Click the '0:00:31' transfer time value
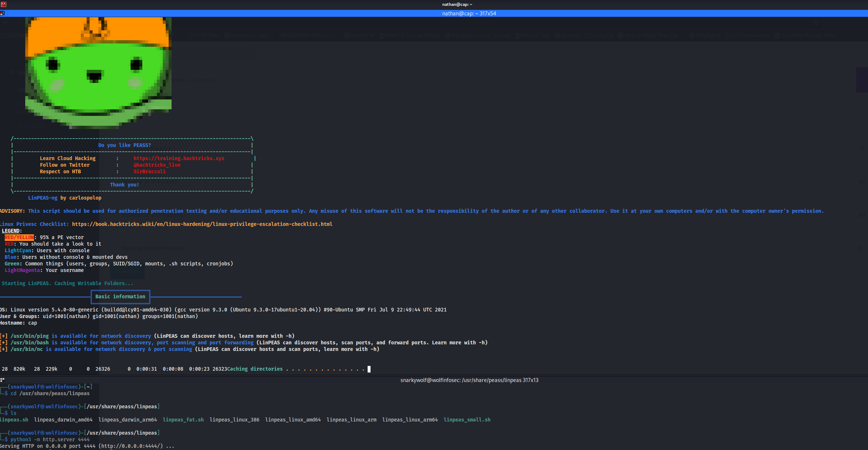 [x=147, y=369]
